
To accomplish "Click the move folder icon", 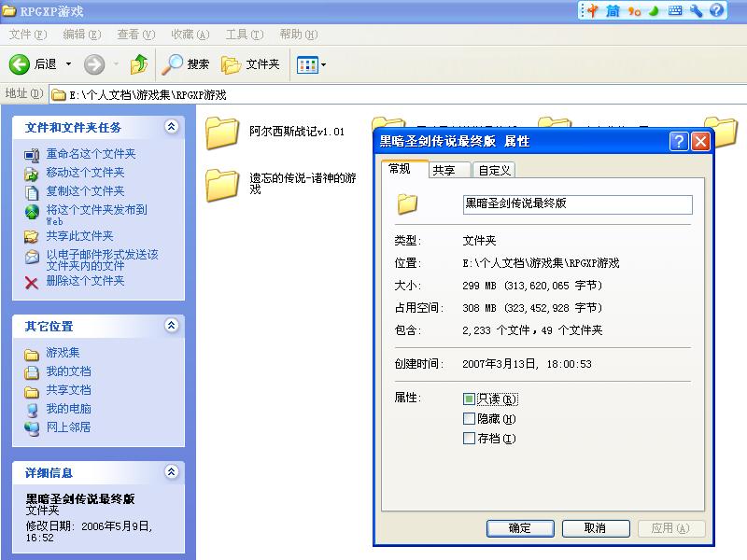I will tap(32, 174).
